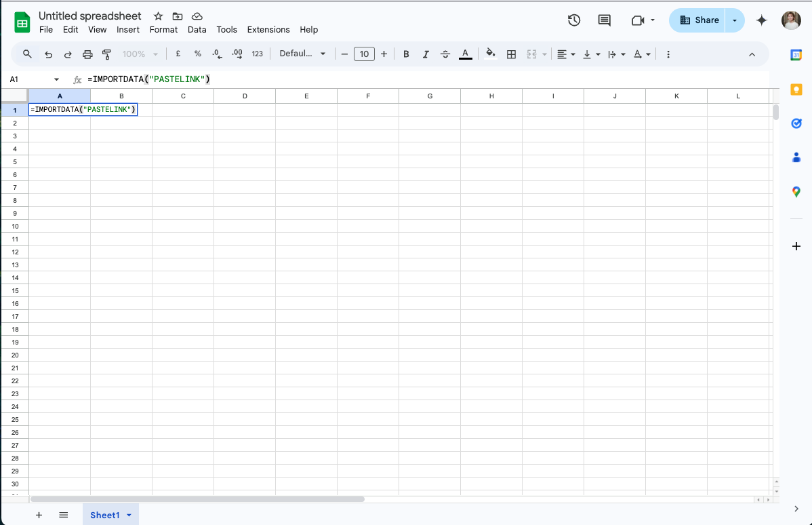Check cloud save status icon

pos(197,16)
